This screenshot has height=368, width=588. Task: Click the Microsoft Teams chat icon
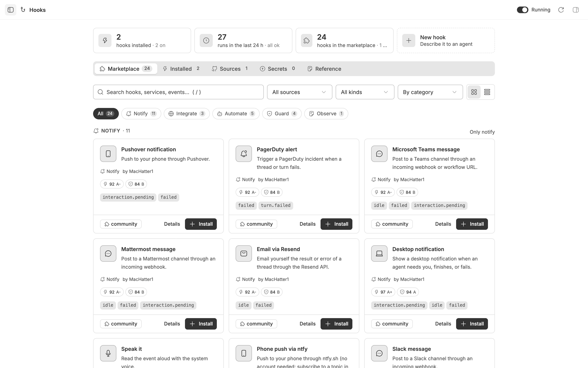379,154
